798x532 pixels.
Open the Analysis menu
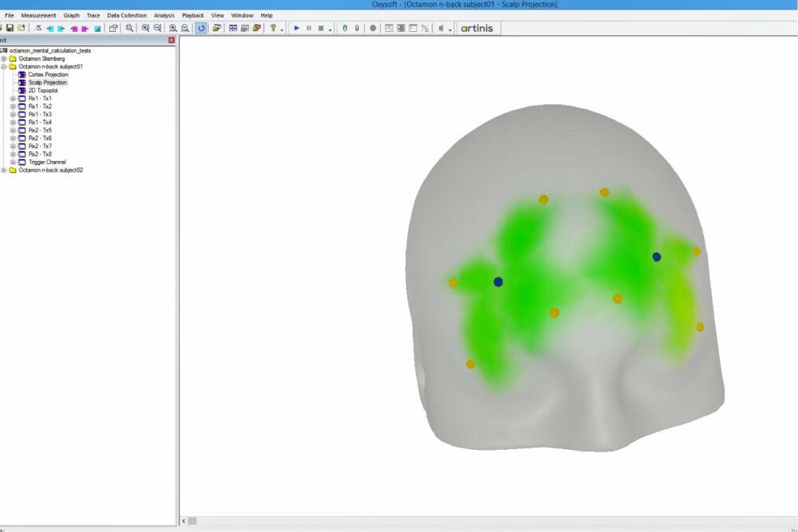[x=164, y=15]
